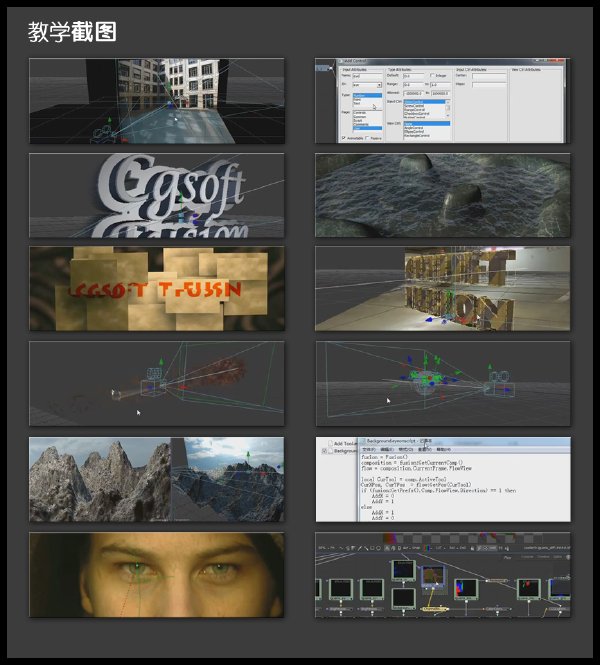Open the green eyes tracking screenshot

pos(157,575)
